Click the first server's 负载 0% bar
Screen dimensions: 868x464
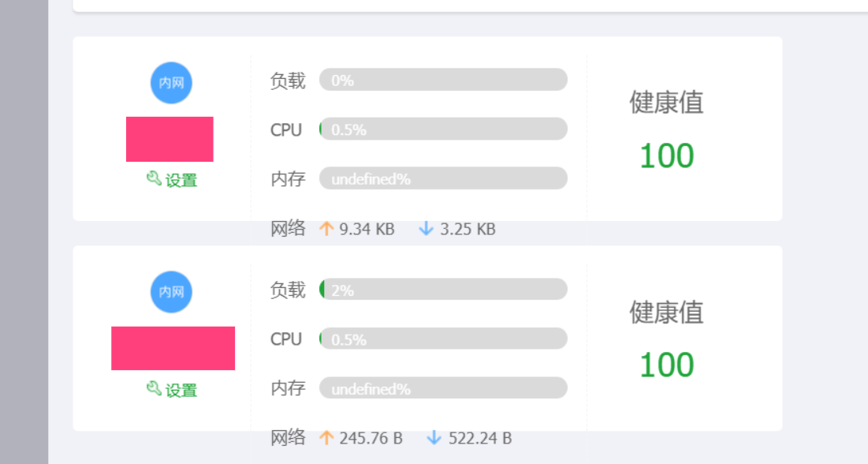[x=443, y=80]
